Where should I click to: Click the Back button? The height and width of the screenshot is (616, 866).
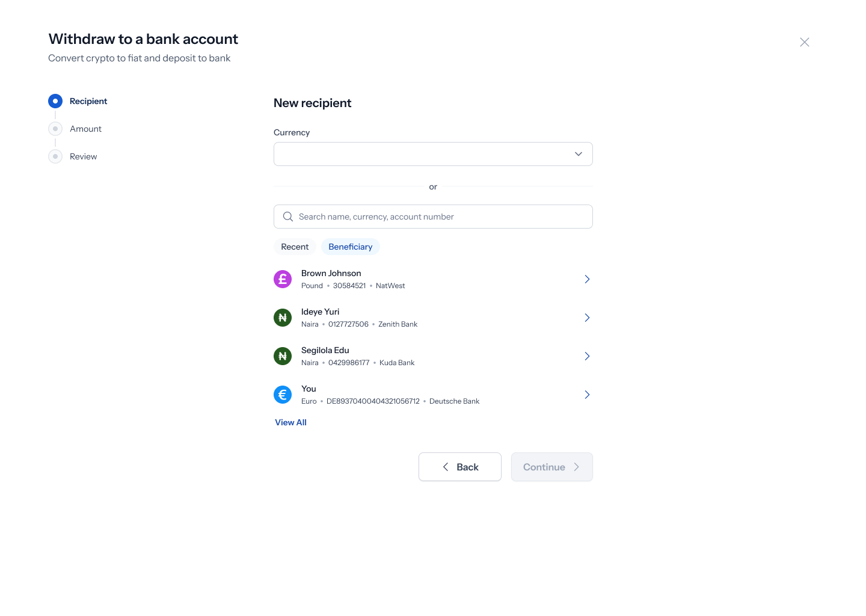[460, 467]
